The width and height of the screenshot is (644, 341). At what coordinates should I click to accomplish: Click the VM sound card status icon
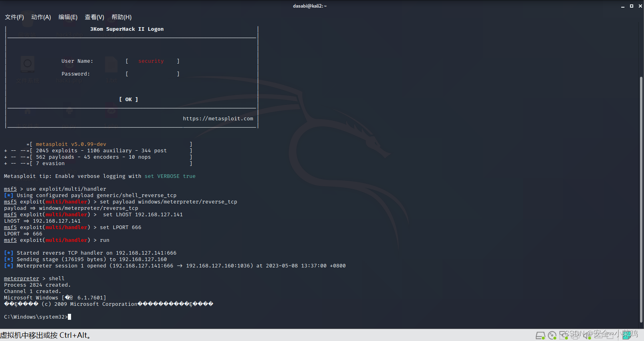pos(587,335)
